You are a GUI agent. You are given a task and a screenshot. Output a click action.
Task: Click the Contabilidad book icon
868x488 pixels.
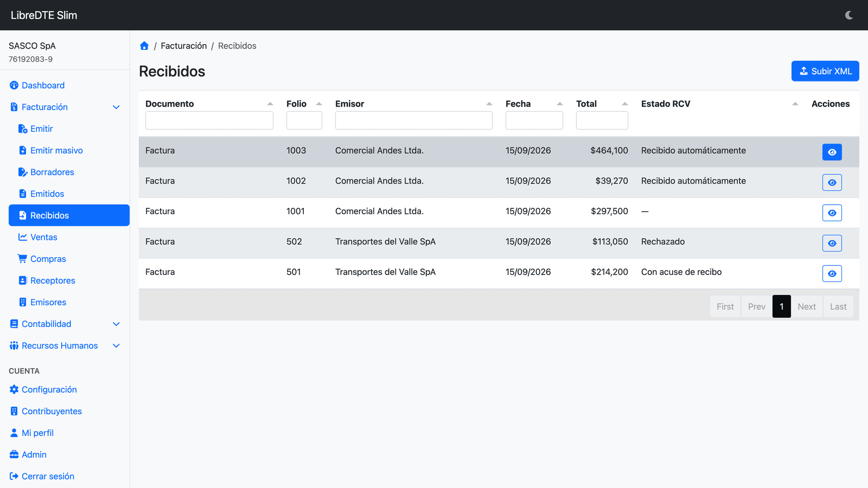pos(14,324)
